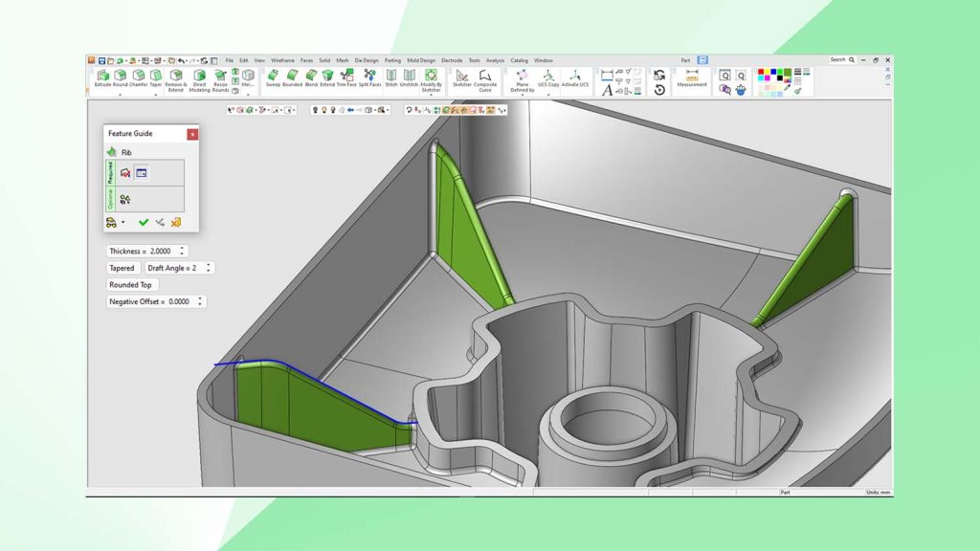Open the Mold Design menu
The height and width of the screenshot is (551, 980).
coord(421,59)
